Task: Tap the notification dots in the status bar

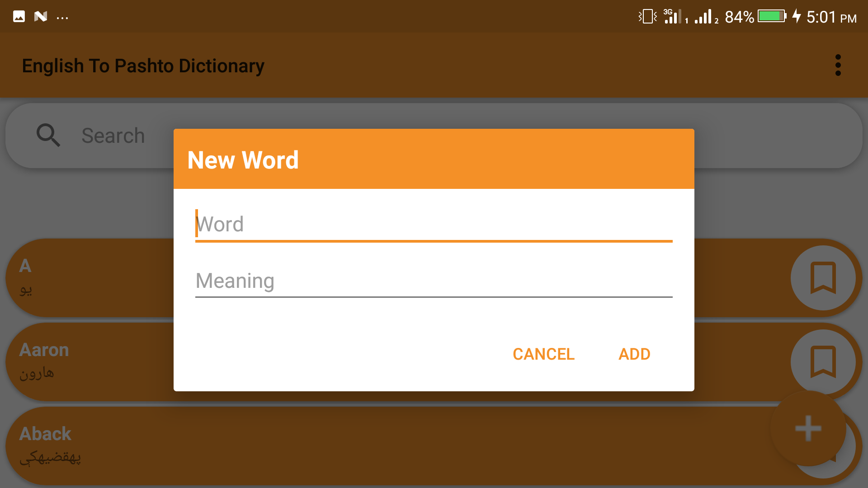Action: tap(62, 16)
